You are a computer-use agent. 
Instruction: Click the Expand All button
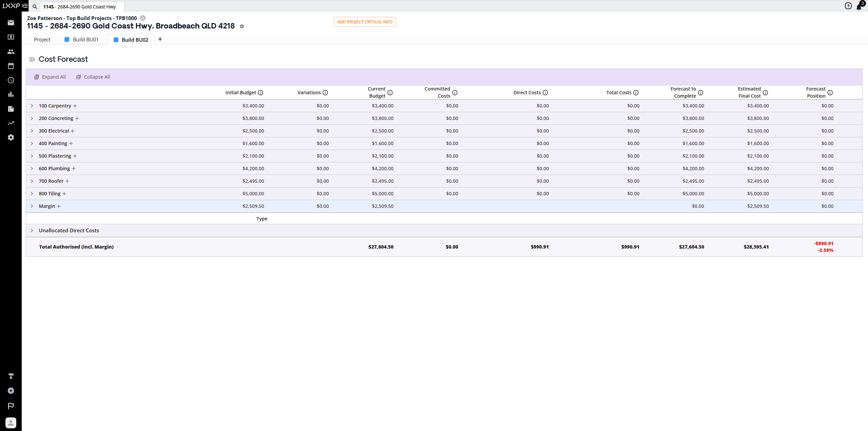click(x=50, y=77)
